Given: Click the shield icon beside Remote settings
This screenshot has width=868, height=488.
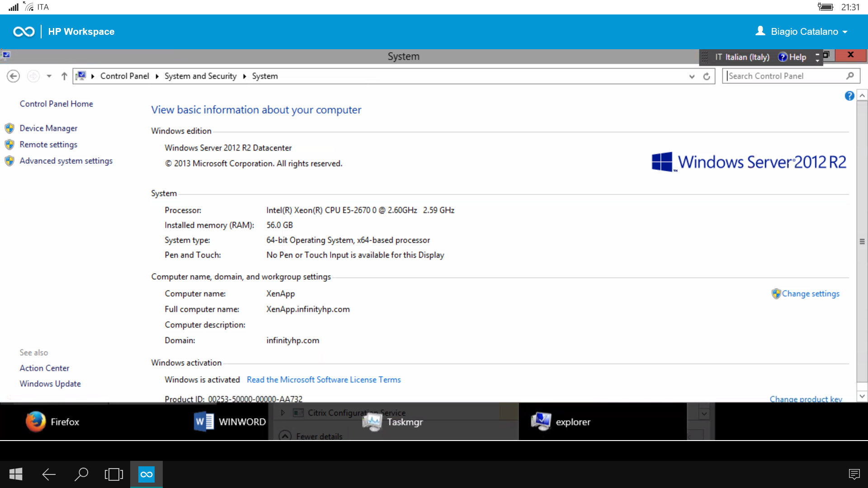Looking at the screenshot, I should 9,145.
